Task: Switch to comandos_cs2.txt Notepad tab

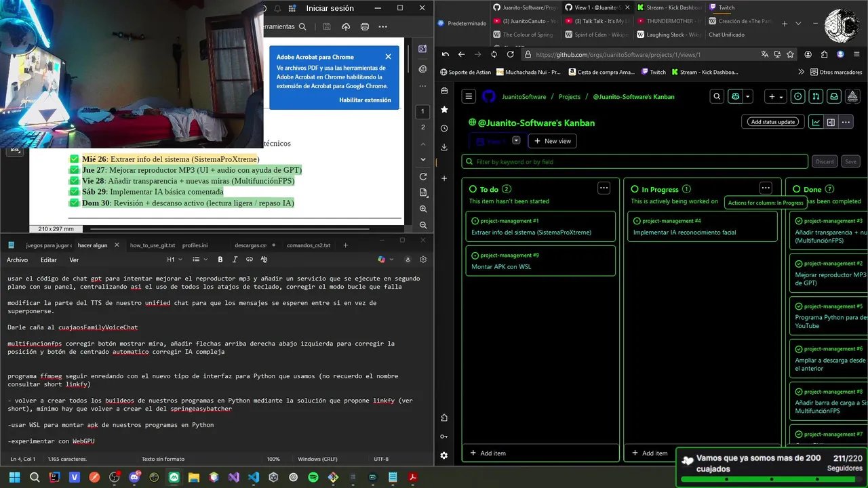Action: (x=309, y=245)
